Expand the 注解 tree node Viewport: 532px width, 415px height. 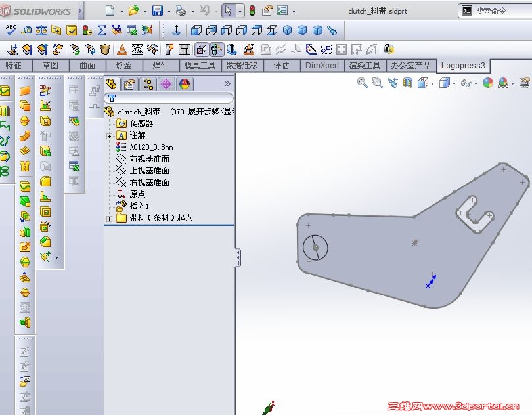(109, 136)
